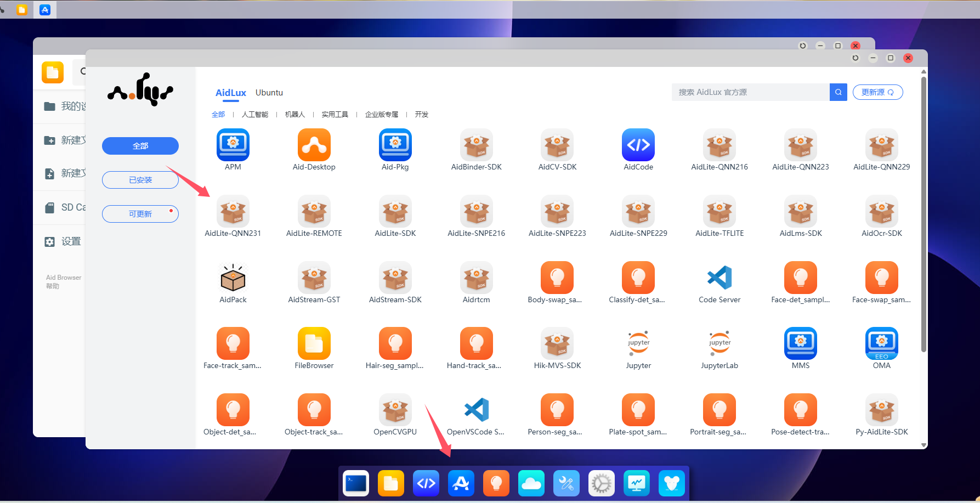Open the Jupyter app icon
980x503 pixels.
pyautogui.click(x=638, y=343)
